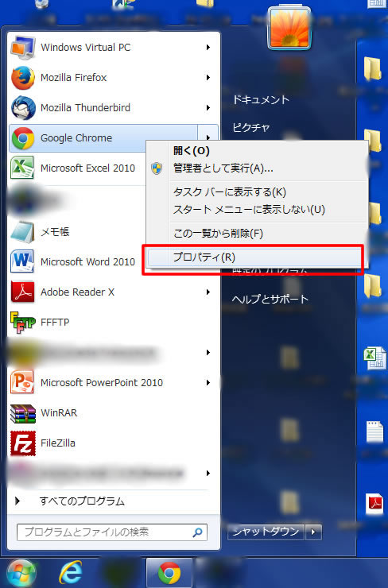Screen dimensions: 388x588
Task: Click the WinRAR icon
Action: point(23,413)
